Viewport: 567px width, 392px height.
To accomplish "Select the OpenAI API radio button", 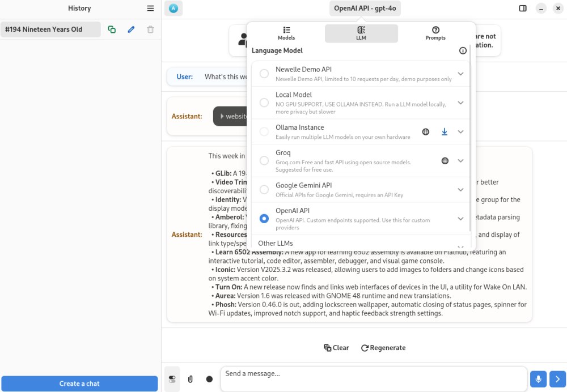I will pos(264,219).
